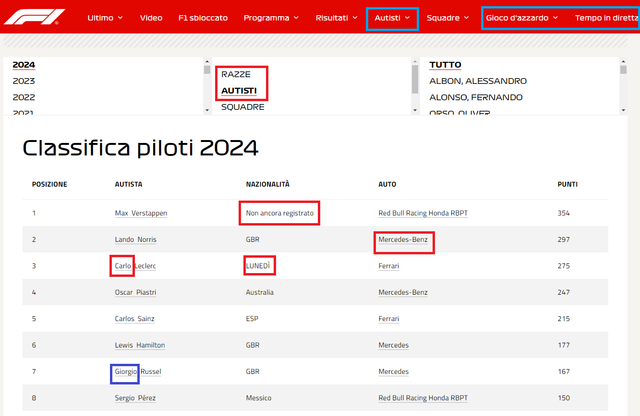Open Lewis Hamilton driver link

pos(140,345)
